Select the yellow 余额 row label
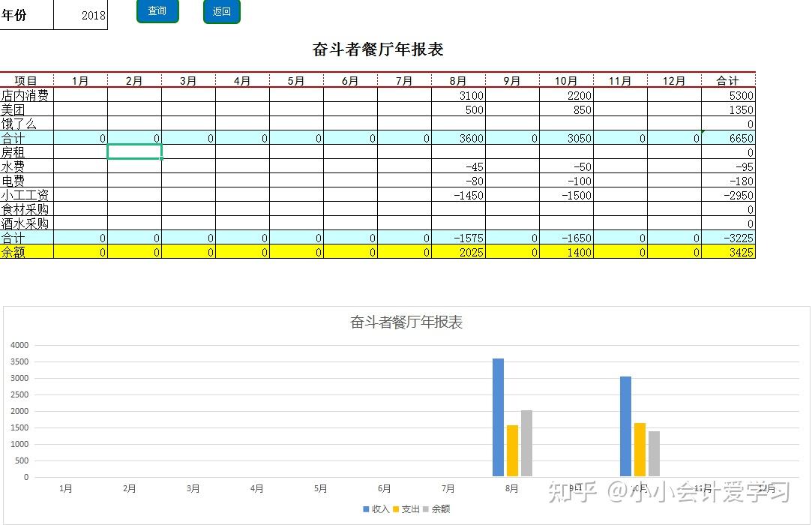 pos(26,252)
